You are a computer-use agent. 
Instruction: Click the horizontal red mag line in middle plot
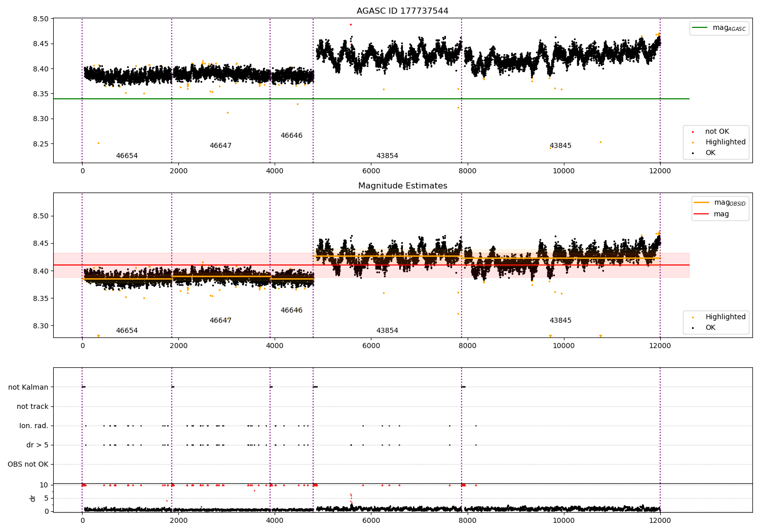[371, 265]
